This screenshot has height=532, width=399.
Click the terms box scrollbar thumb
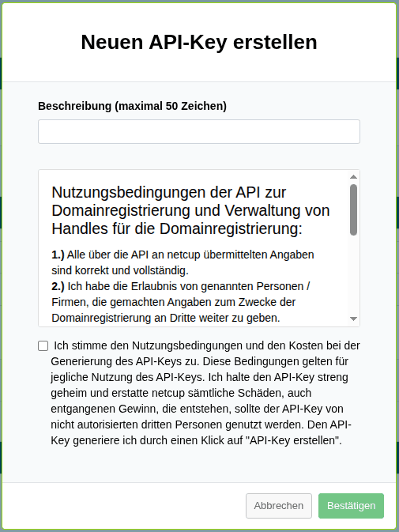[354, 209]
